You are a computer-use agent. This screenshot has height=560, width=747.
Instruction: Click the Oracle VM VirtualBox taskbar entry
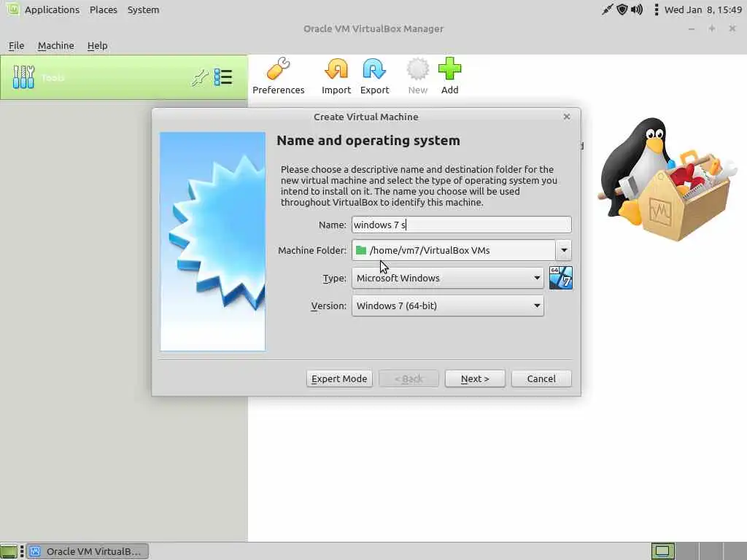click(88, 551)
